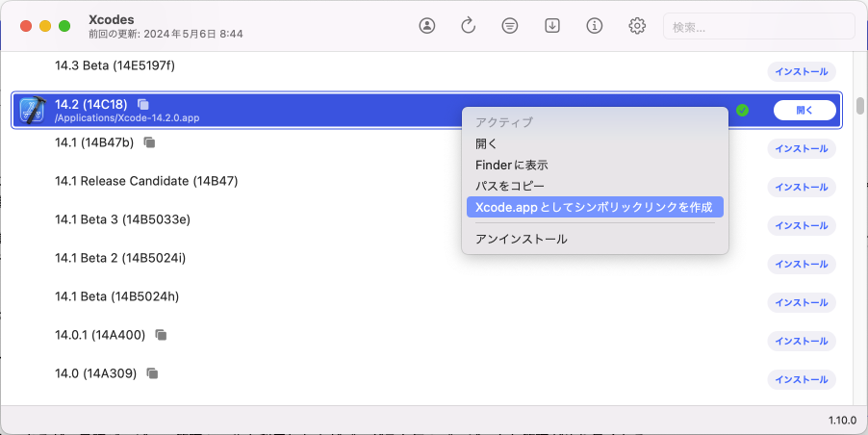
Task: Click the Xcode hammer app icon
Action: pyautogui.click(x=33, y=110)
